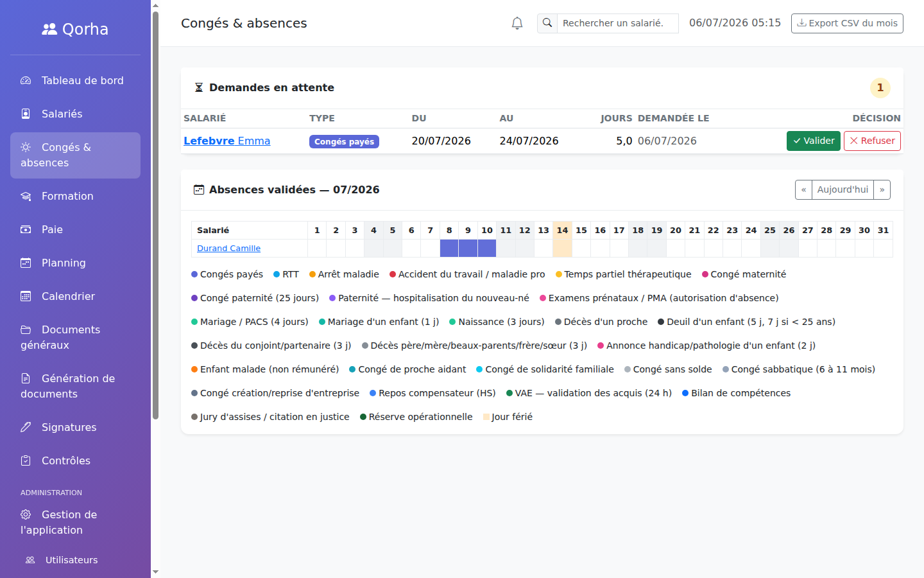Click the calendar icon beside Absences validées
924x578 pixels.
(199, 189)
